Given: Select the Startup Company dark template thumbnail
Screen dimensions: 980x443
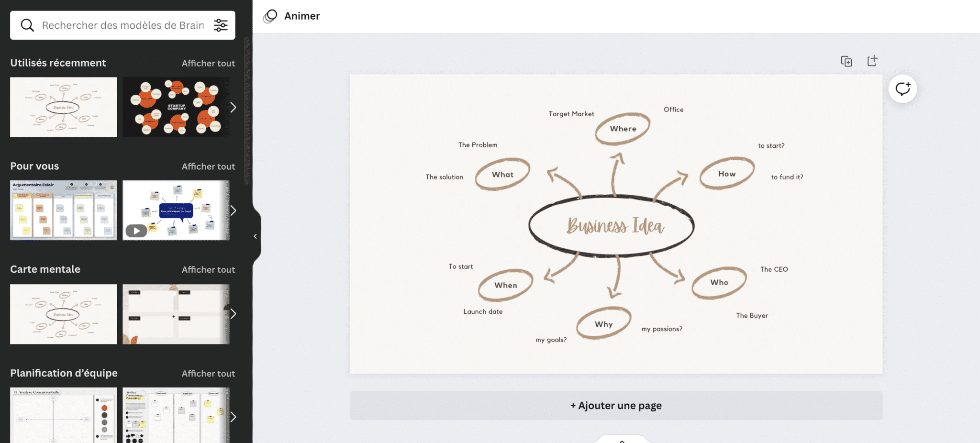Looking at the screenshot, I should coord(176,107).
